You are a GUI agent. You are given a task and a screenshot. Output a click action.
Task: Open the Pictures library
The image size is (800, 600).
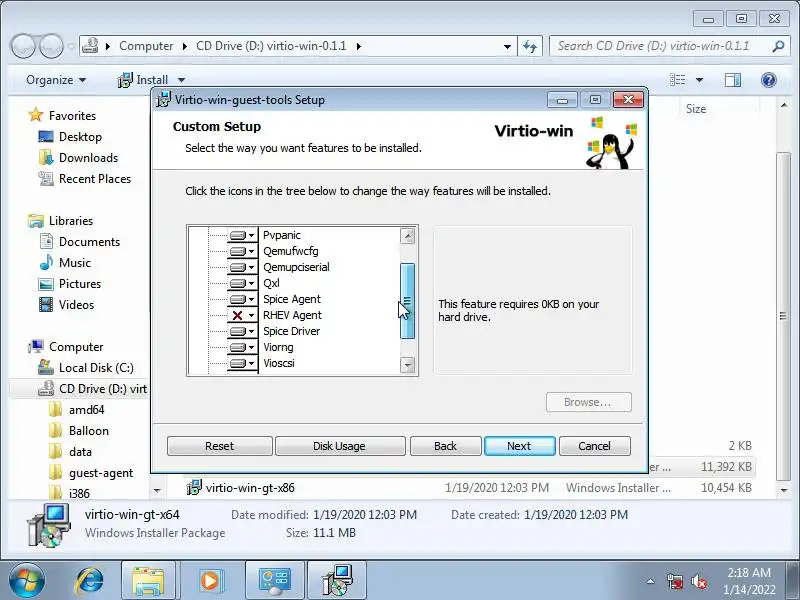tap(80, 284)
